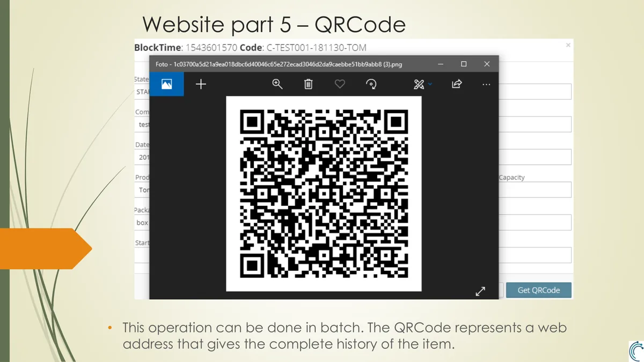Image resolution: width=644 pixels, height=362 pixels.
Task: Click the Code value C-TEST001-181130-TOM
Action: (317, 48)
